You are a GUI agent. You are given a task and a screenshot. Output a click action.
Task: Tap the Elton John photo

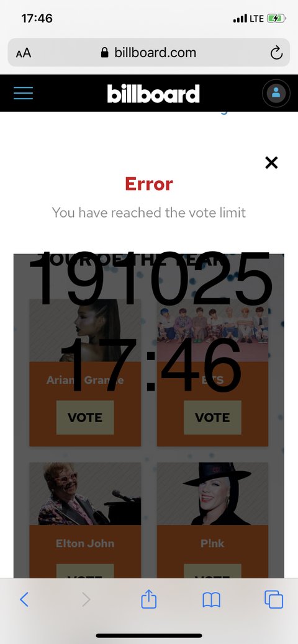(85, 493)
